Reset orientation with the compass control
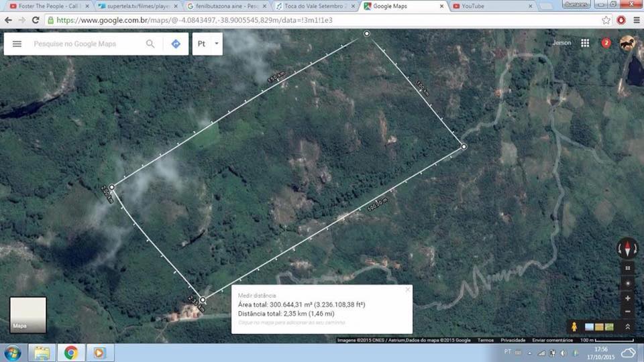This screenshot has width=644, height=362. point(627,248)
